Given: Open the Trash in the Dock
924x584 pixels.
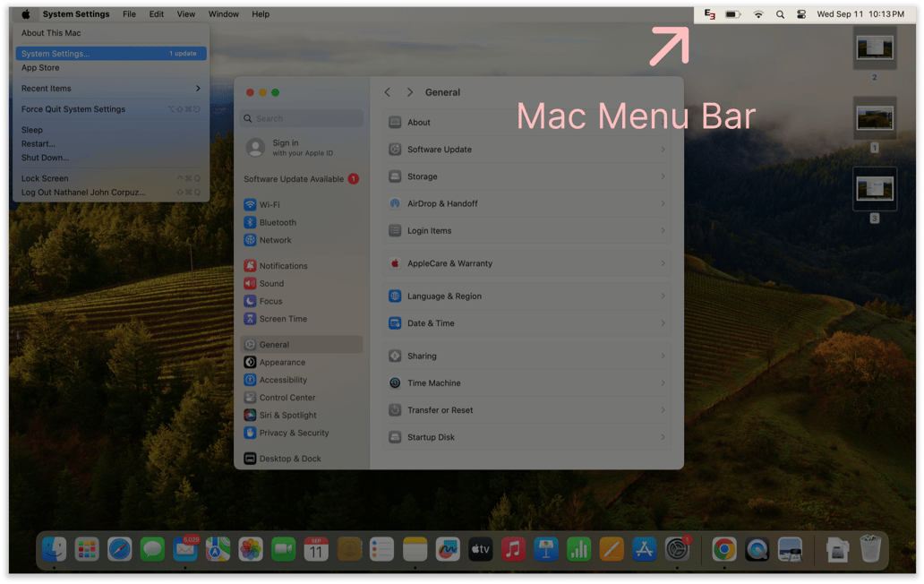Looking at the screenshot, I should [x=869, y=549].
